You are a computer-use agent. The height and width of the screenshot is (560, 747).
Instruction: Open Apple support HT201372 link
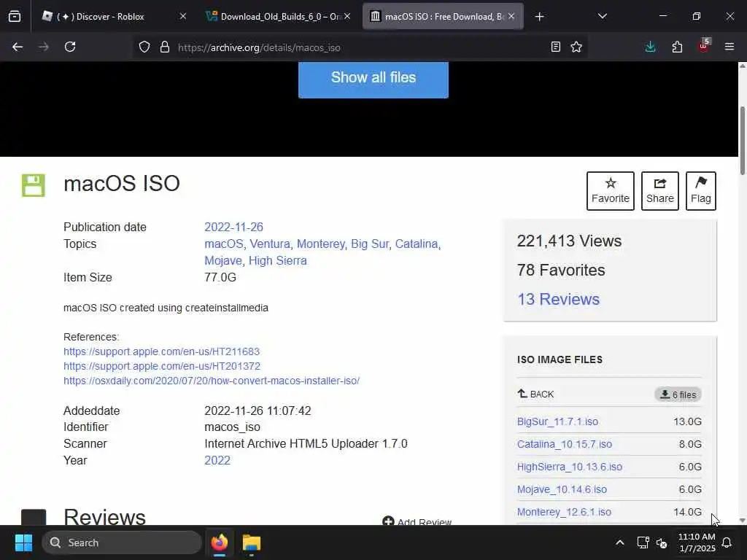click(162, 366)
